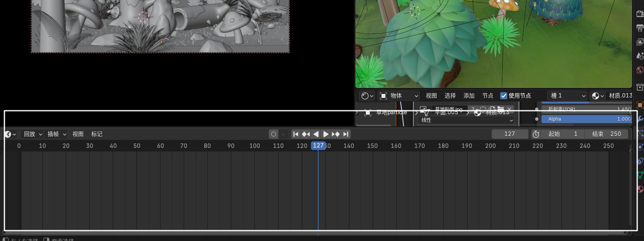Open the 插帧 keying dropdown
Viewport: 644px width, 241px height.
click(56, 134)
